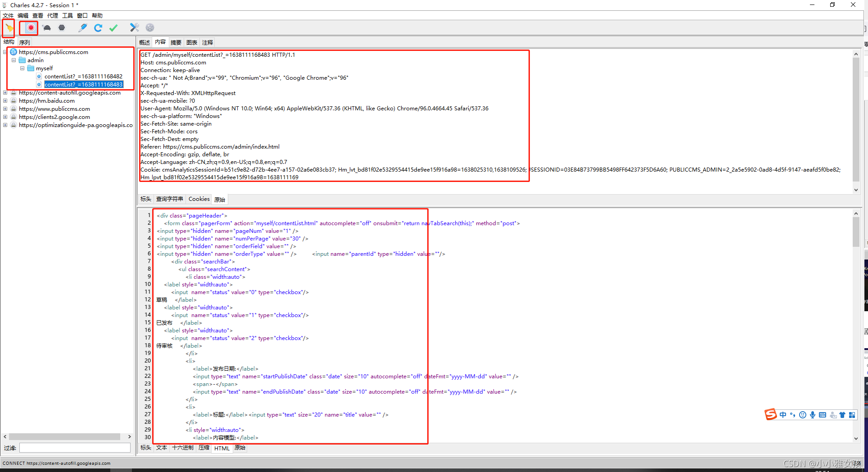
Task: Click the microphone voice input icon
Action: tap(813, 415)
